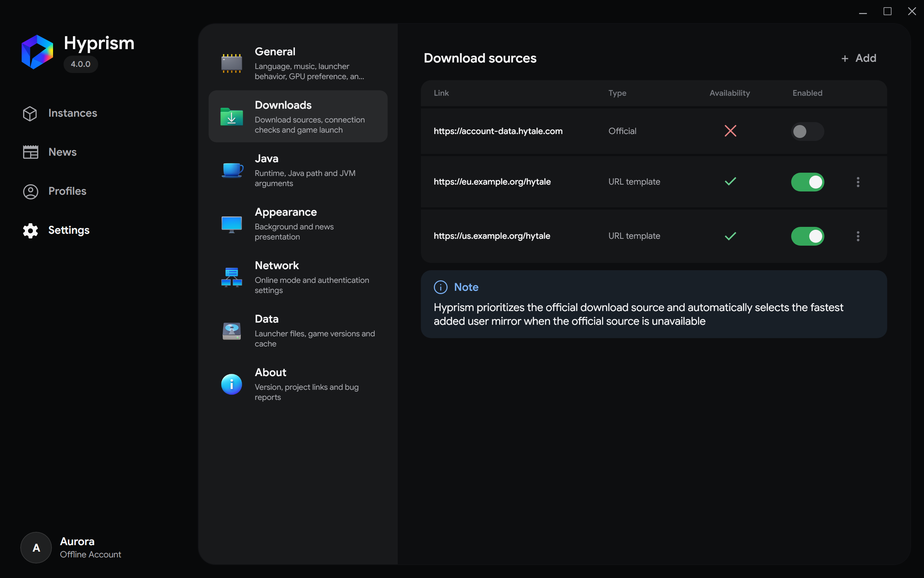Go to the Instances page
Screen dimensions: 924x578
pyautogui.click(x=73, y=113)
